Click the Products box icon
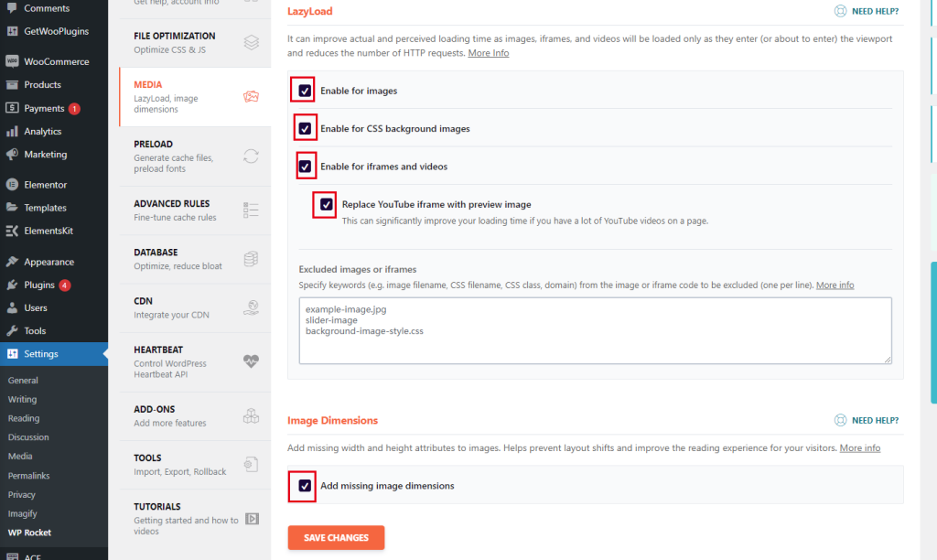The height and width of the screenshot is (560, 937). pos(12,84)
